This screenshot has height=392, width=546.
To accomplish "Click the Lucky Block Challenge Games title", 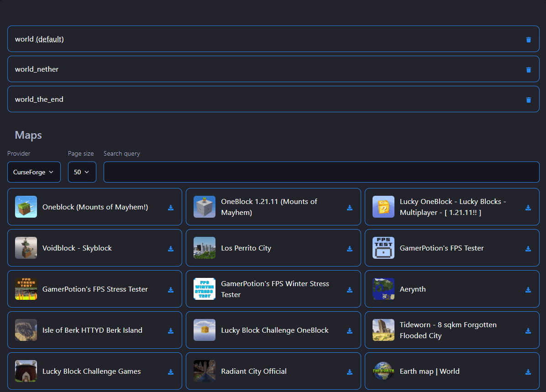I will pos(92,371).
